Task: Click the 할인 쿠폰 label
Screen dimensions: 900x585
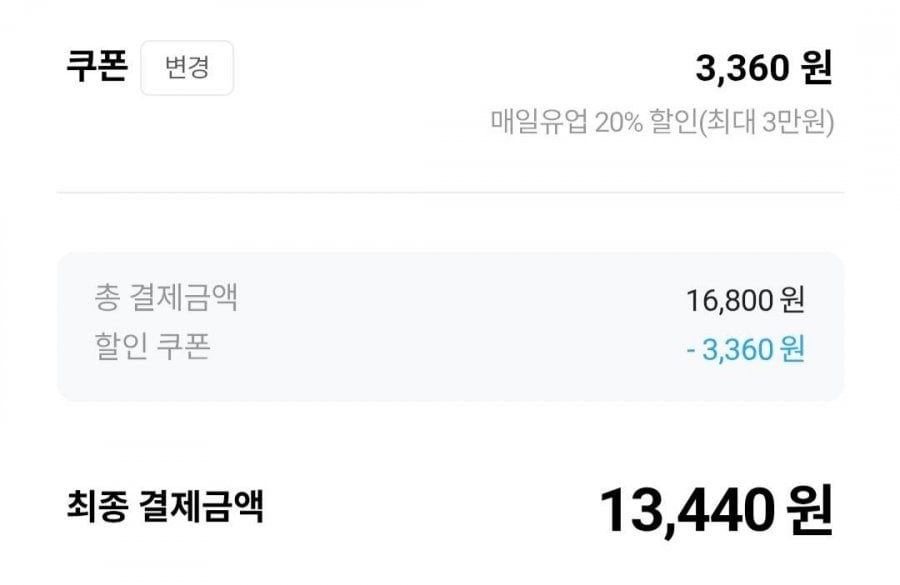Action: [151, 346]
